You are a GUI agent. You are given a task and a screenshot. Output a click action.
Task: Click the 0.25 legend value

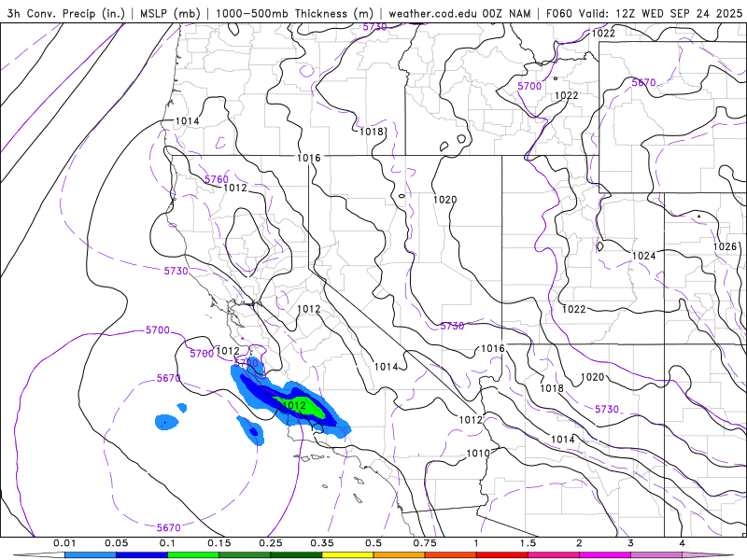[x=271, y=543]
